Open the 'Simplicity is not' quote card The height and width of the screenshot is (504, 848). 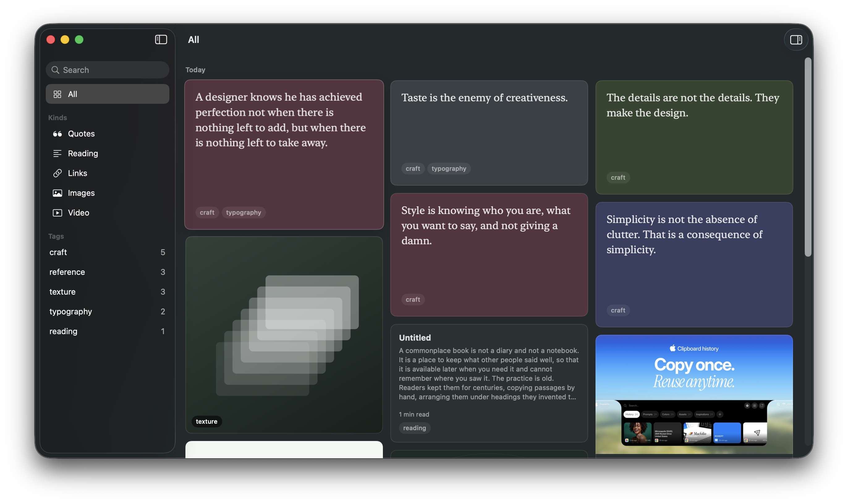click(694, 265)
